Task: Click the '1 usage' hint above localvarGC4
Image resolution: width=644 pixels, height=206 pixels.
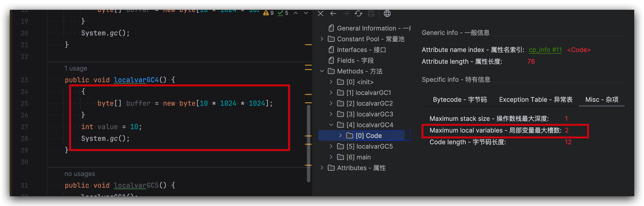Action: coord(76,68)
